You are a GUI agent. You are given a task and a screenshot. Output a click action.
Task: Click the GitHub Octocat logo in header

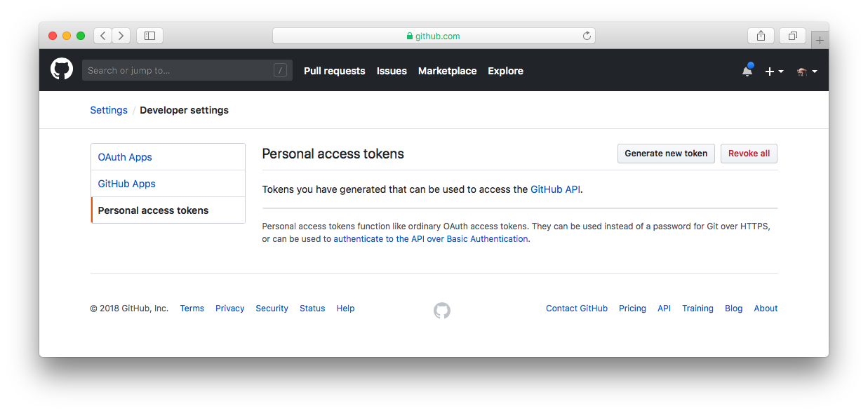62,69
